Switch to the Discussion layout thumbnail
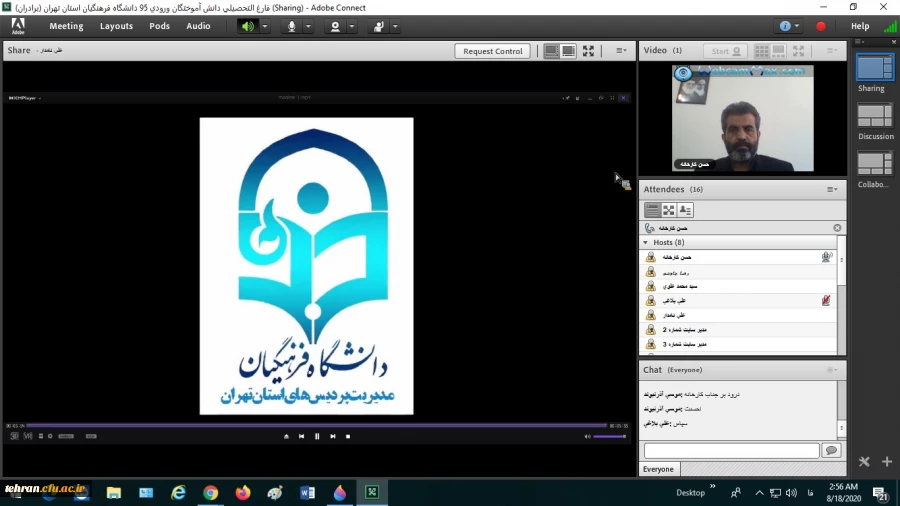 (x=875, y=116)
